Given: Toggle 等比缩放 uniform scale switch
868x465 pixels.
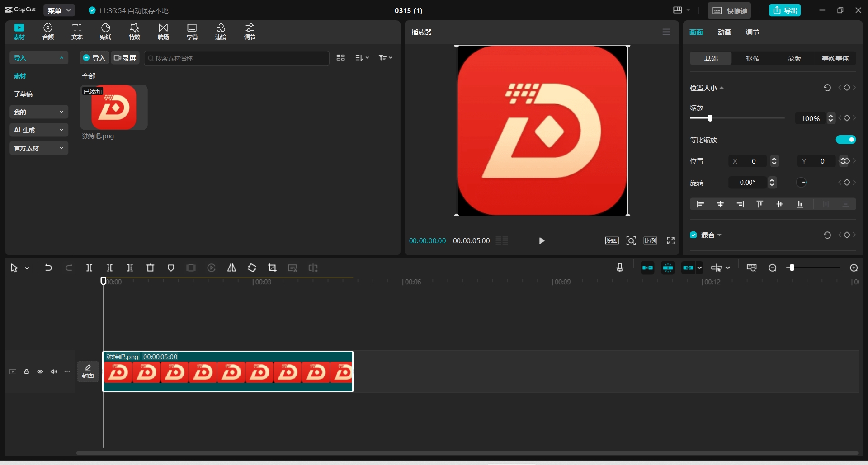Looking at the screenshot, I should (x=846, y=140).
